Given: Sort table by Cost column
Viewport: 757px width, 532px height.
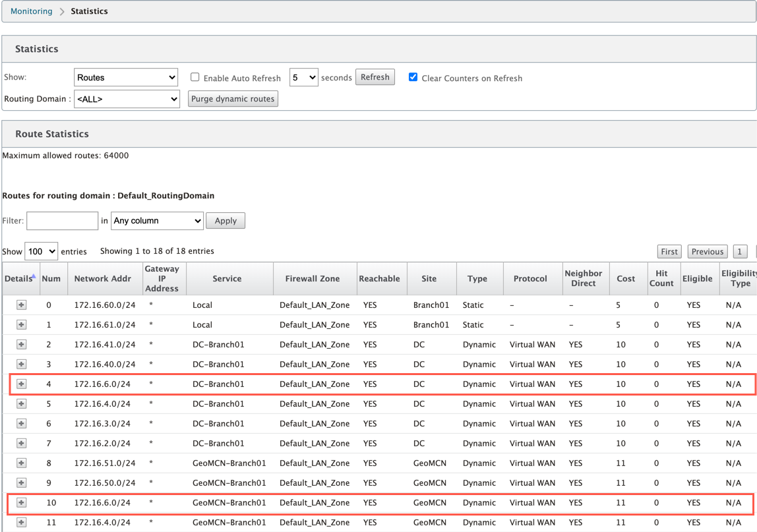Looking at the screenshot, I should 628,279.
